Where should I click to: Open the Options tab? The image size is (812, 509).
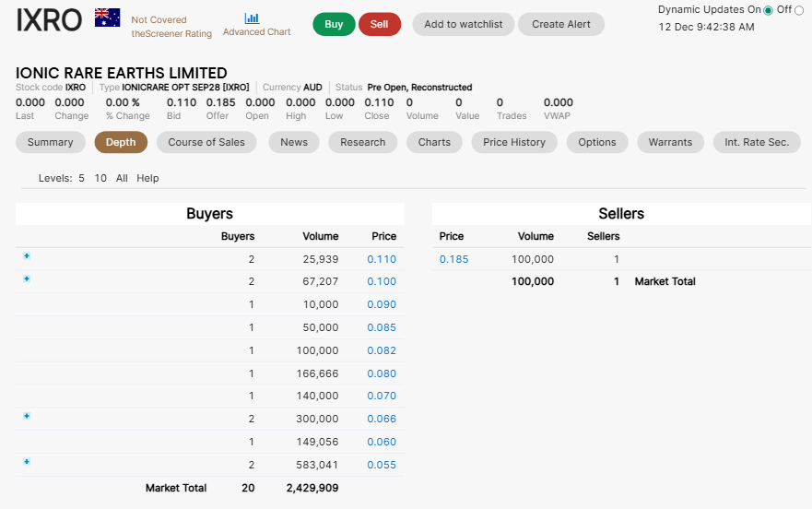pos(597,142)
